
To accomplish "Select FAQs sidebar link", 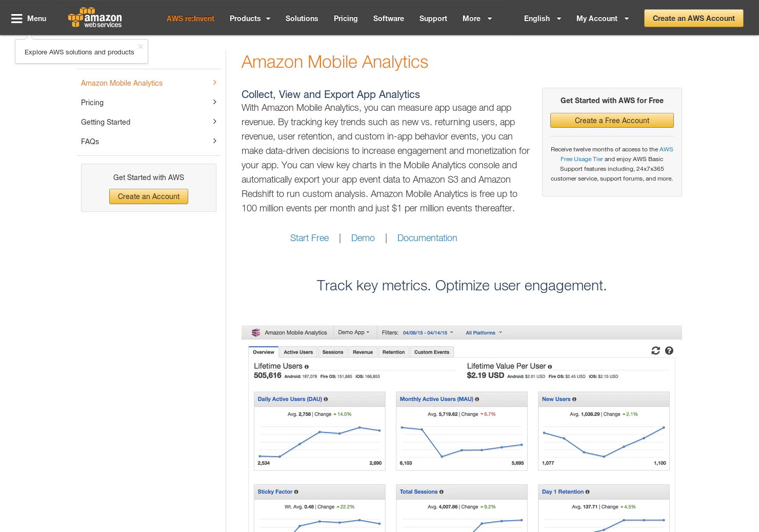I will tap(90, 142).
